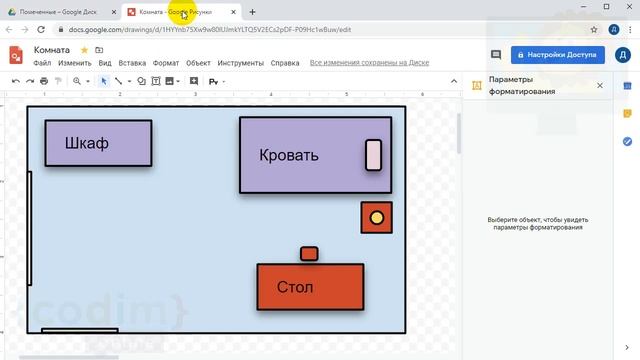Click the Paint format roller icon

[58, 81]
